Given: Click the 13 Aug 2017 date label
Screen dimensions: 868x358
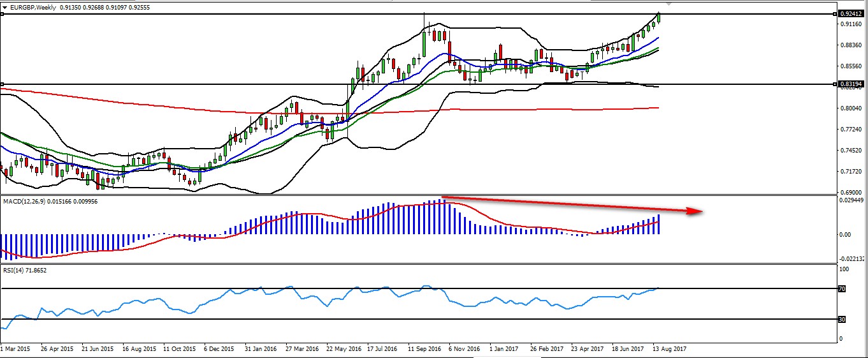Looking at the screenshot, I should pos(669,350).
